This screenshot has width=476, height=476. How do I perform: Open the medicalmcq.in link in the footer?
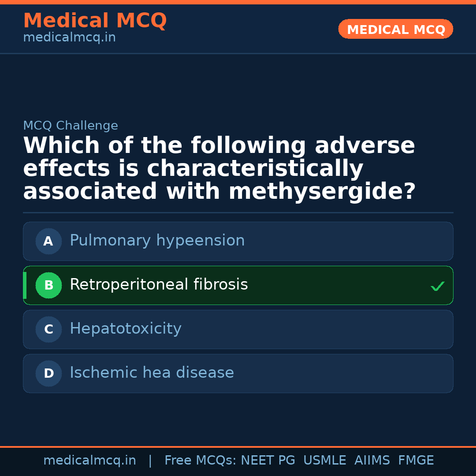[89, 461]
